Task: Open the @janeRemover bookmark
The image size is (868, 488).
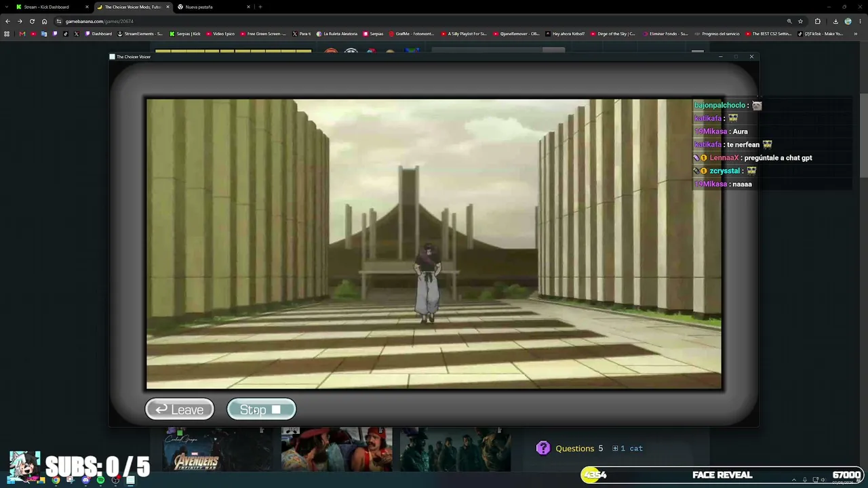Action: click(516, 34)
